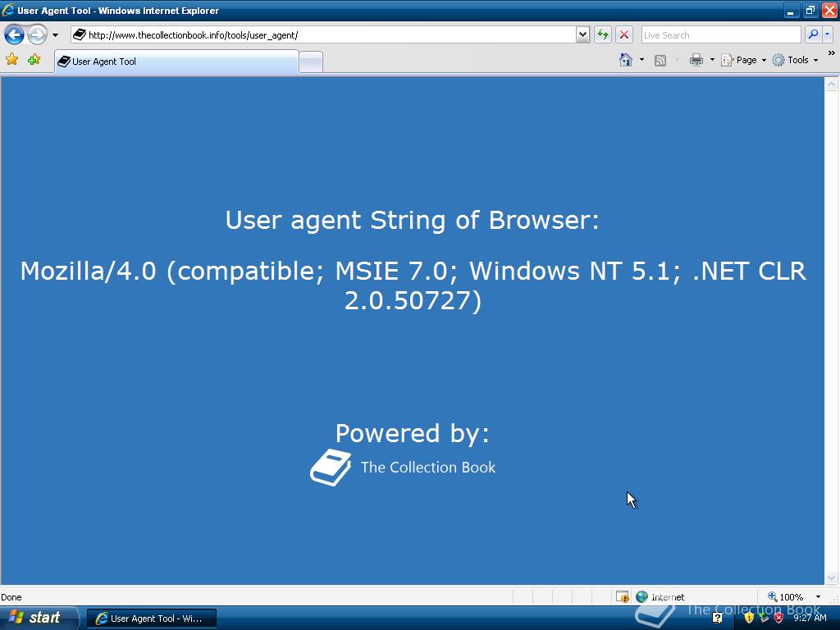Click the User Agent Tool taskbar button
840x630 pixels.
[152, 619]
